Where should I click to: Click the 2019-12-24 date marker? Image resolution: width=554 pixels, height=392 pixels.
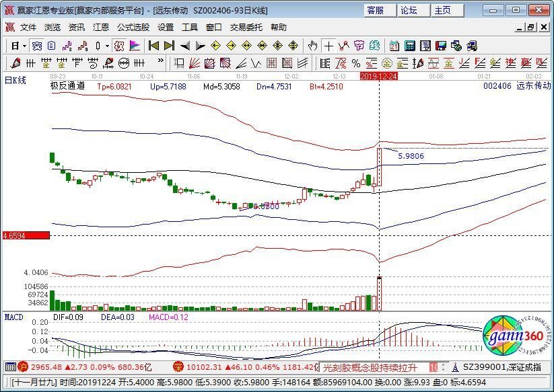coord(379,76)
